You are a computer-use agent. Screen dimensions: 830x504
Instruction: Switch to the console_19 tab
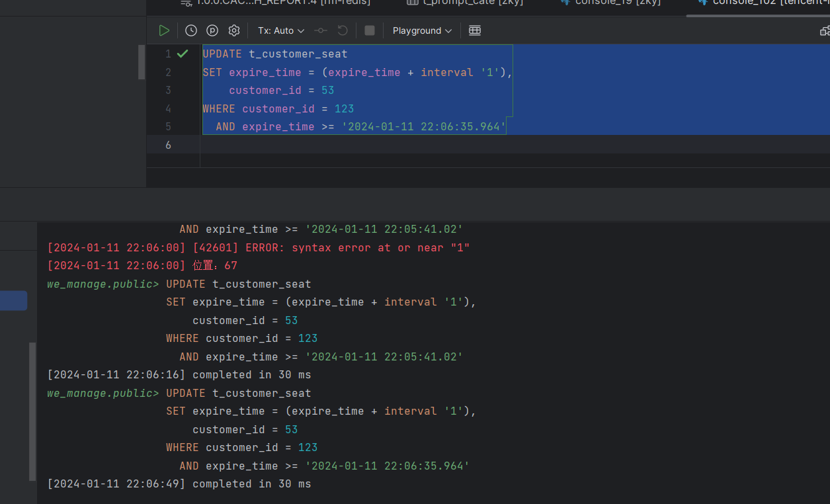[x=610, y=3]
